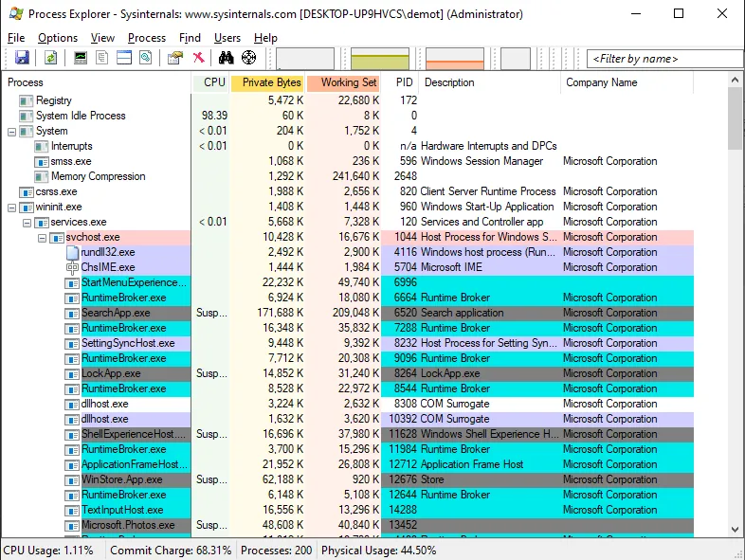Viewport: 745px width, 560px height.
Task: Click the 241,640 K working set value
Action: [355, 176]
